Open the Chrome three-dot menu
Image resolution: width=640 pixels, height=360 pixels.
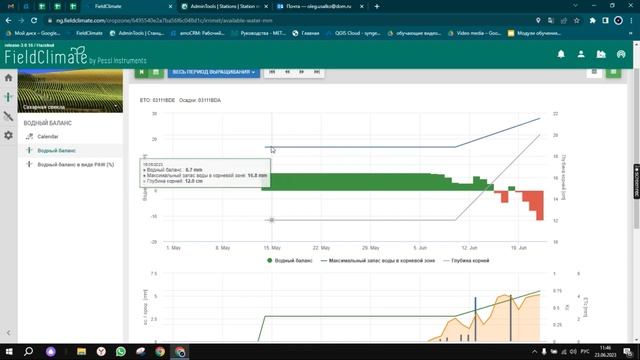pos(631,20)
